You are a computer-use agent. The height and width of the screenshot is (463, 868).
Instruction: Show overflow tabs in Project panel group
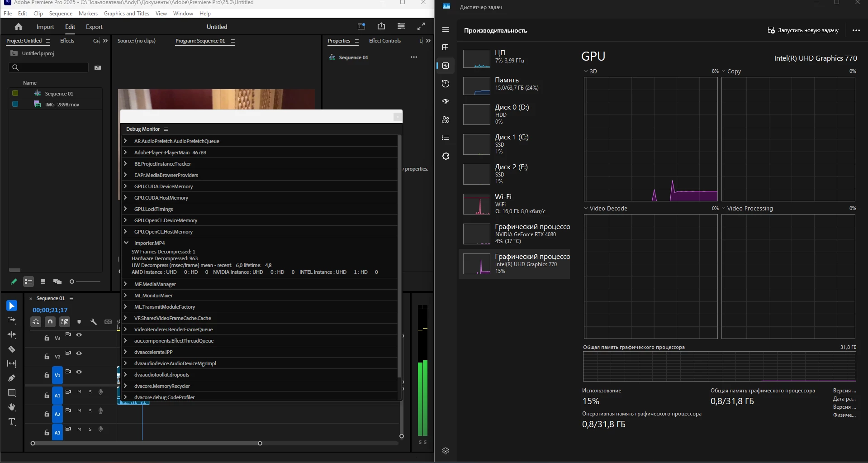[x=105, y=41]
